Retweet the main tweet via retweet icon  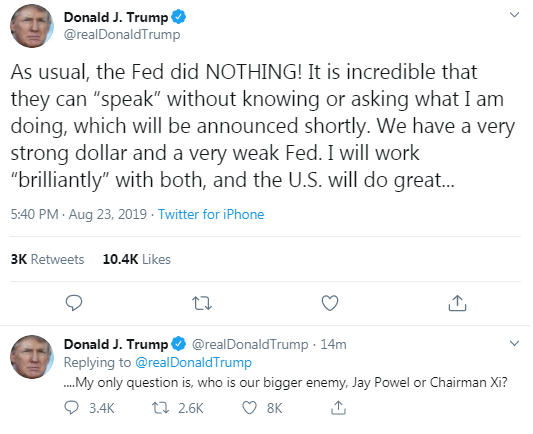(202, 303)
